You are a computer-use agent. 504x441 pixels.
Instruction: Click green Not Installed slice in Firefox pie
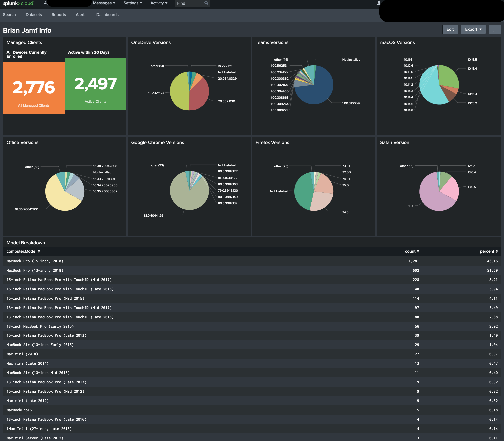(304, 191)
